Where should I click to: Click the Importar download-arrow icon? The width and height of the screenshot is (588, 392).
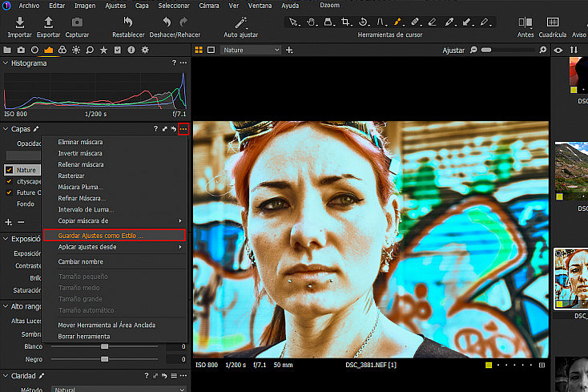[20, 22]
